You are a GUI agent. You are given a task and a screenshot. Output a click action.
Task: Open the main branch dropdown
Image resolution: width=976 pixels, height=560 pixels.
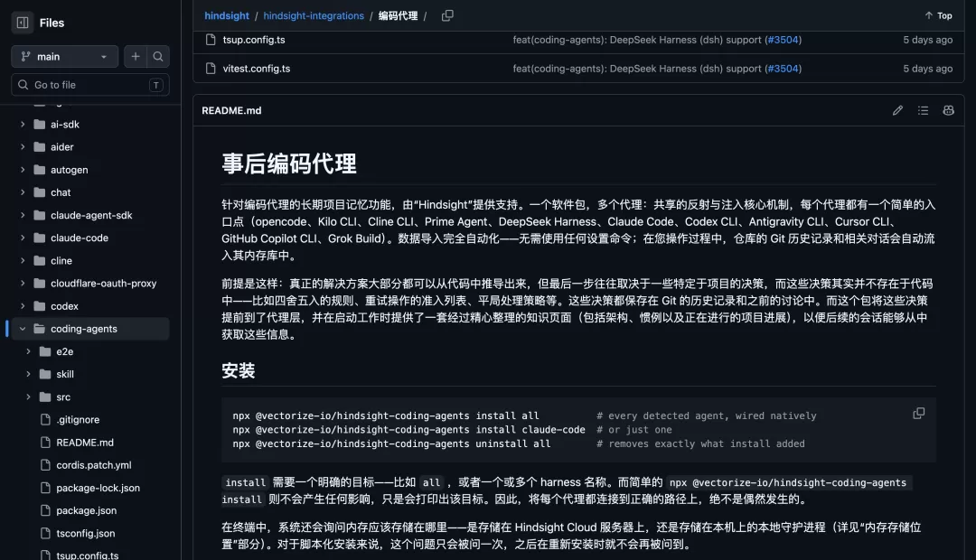65,57
